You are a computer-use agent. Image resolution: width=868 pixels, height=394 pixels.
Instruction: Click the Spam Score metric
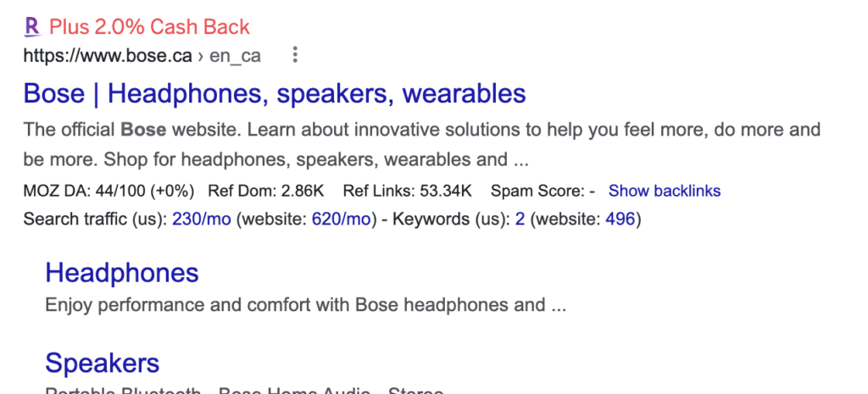[542, 191]
